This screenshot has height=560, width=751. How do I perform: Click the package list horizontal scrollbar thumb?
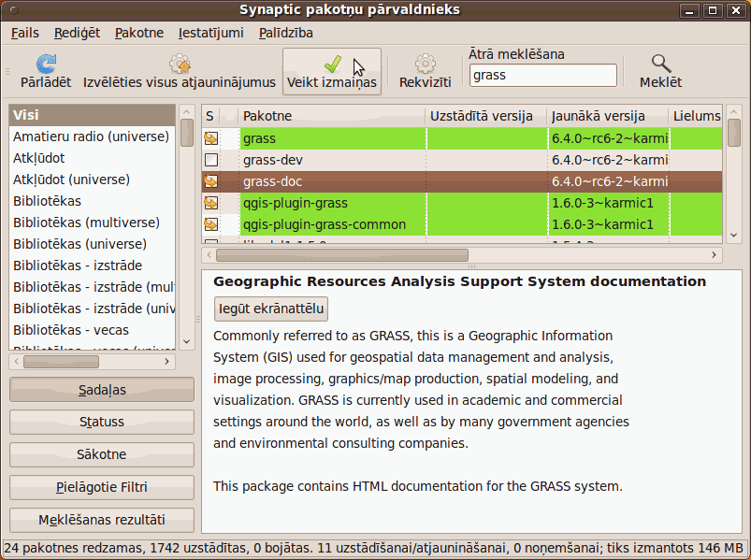click(342, 255)
